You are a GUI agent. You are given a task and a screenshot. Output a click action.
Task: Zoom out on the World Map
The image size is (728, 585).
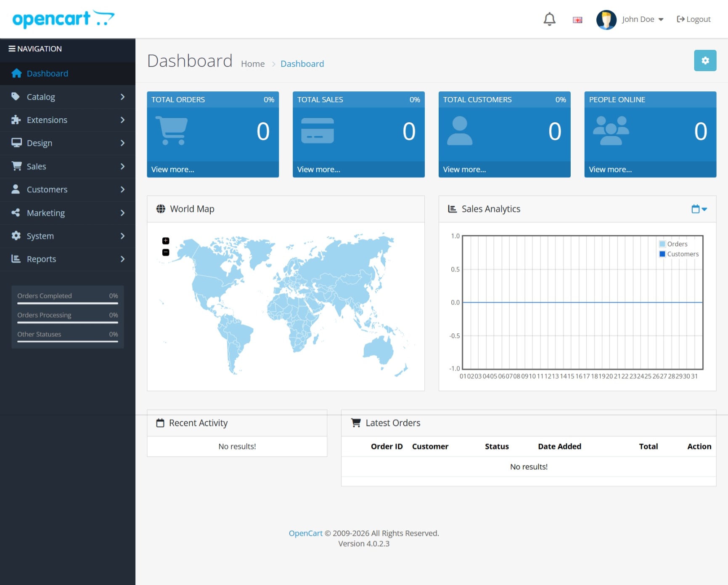[166, 253]
